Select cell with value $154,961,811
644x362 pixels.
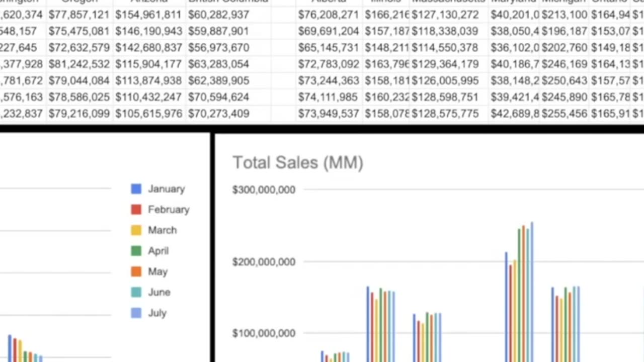tap(148, 15)
